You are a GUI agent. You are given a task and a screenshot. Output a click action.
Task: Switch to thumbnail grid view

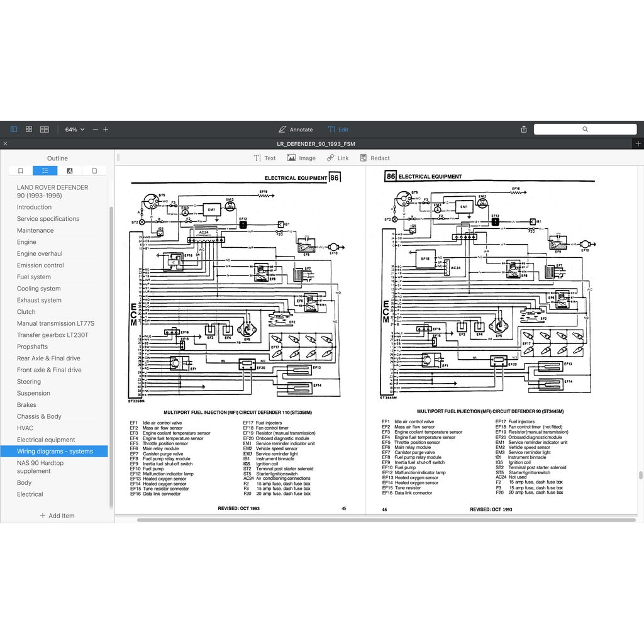tap(29, 129)
